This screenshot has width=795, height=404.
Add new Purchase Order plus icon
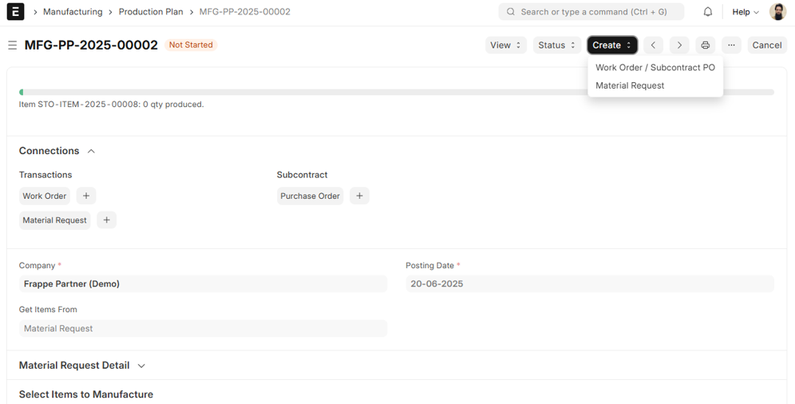(359, 196)
